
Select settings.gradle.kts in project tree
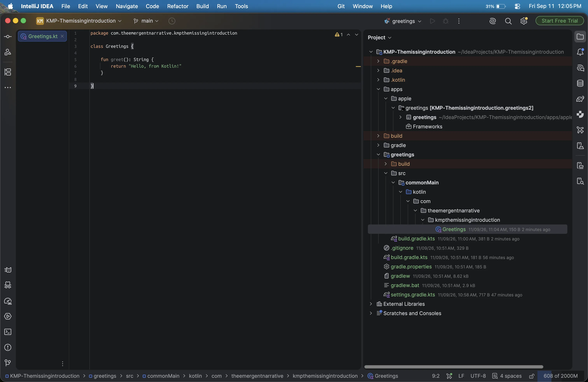[413, 294]
